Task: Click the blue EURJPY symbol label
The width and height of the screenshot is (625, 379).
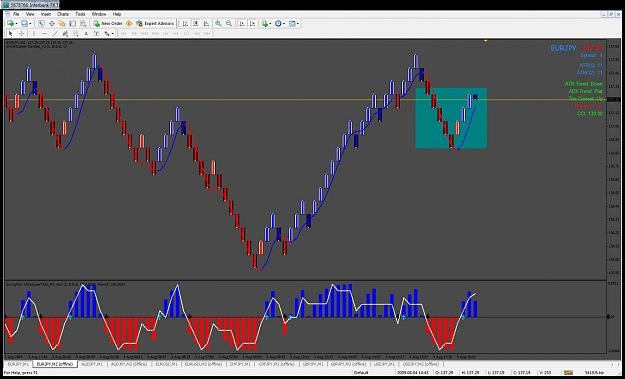Action: point(563,48)
